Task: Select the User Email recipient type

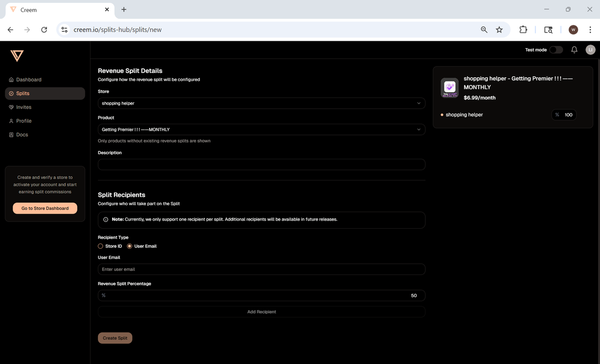Action: (x=130, y=246)
